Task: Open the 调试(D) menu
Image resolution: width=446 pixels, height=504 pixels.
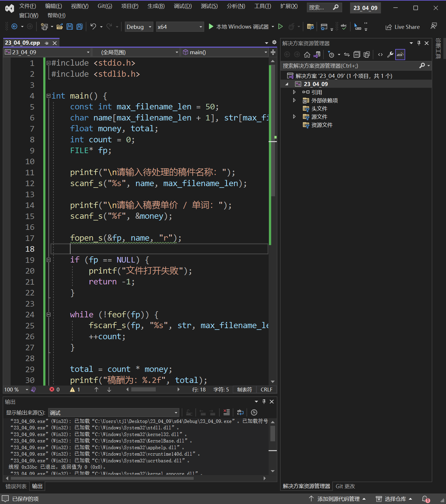Action: pos(183,6)
